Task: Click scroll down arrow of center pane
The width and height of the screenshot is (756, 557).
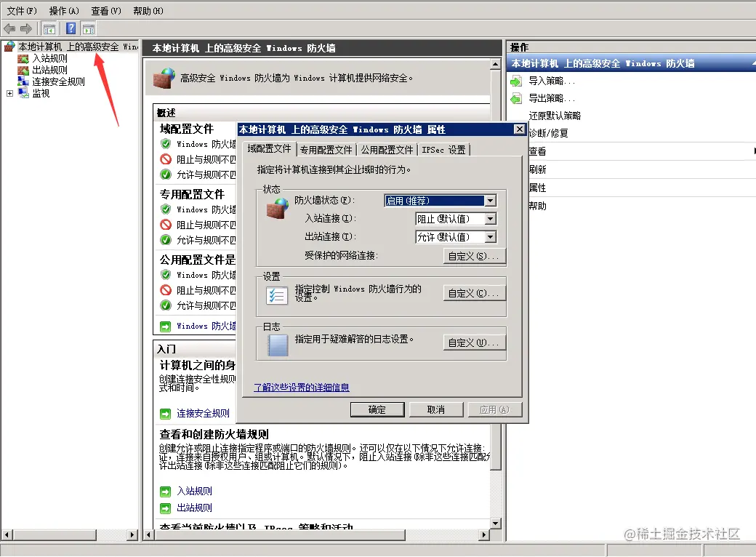Action: click(495, 524)
